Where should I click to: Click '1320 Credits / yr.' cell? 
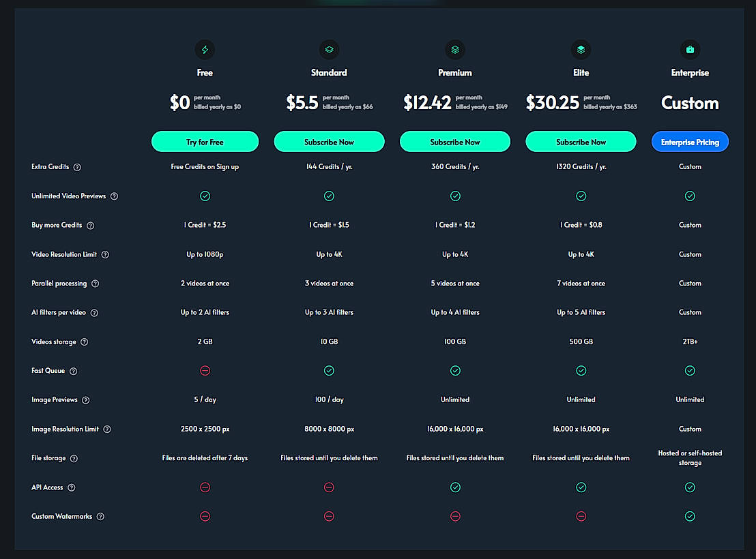click(x=581, y=167)
